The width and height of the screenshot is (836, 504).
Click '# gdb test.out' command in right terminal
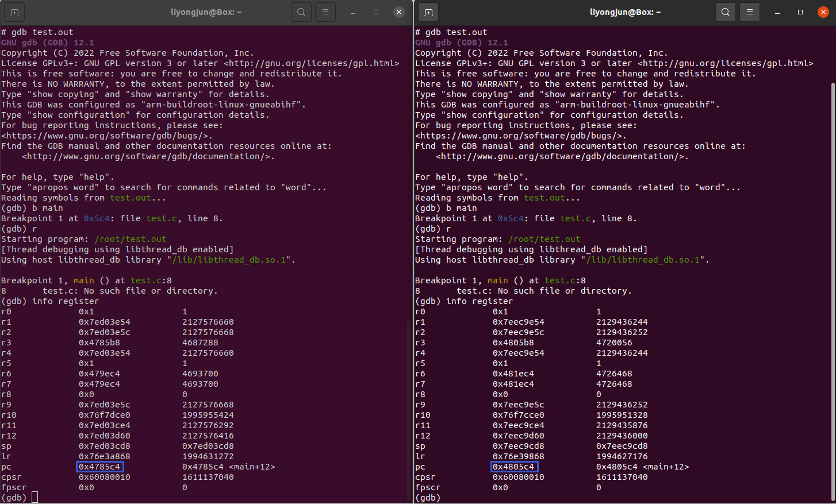(x=451, y=32)
